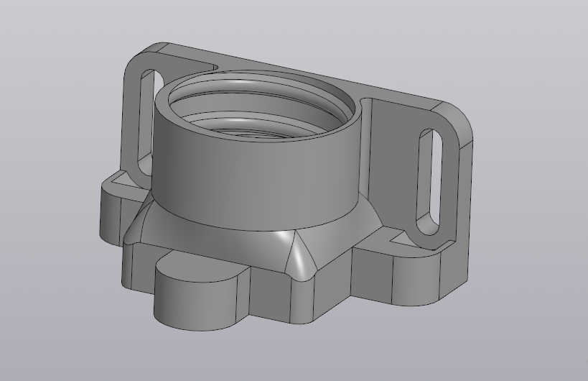Select the right elongated slot in back plate
The image size is (588, 381).
(x=428, y=180)
